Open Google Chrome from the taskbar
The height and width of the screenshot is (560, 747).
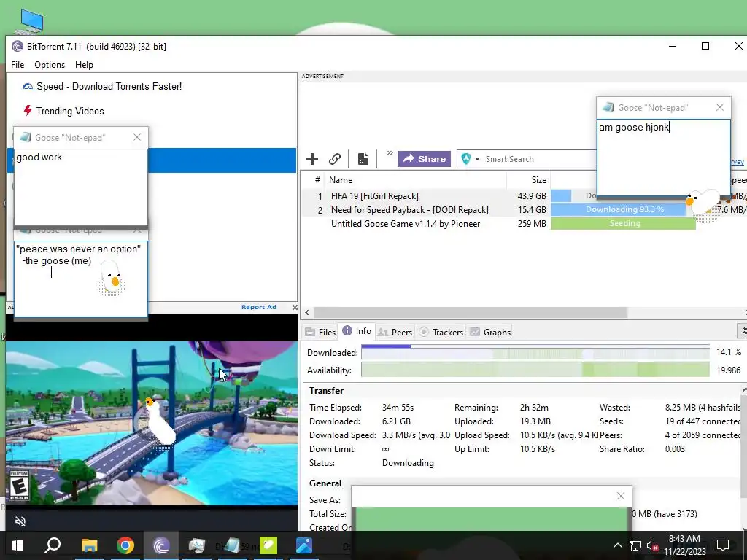coord(125,545)
